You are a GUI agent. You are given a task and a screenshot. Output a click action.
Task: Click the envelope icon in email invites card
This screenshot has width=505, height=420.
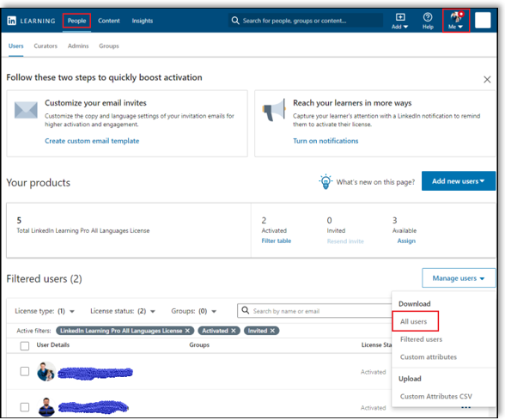tap(26, 110)
